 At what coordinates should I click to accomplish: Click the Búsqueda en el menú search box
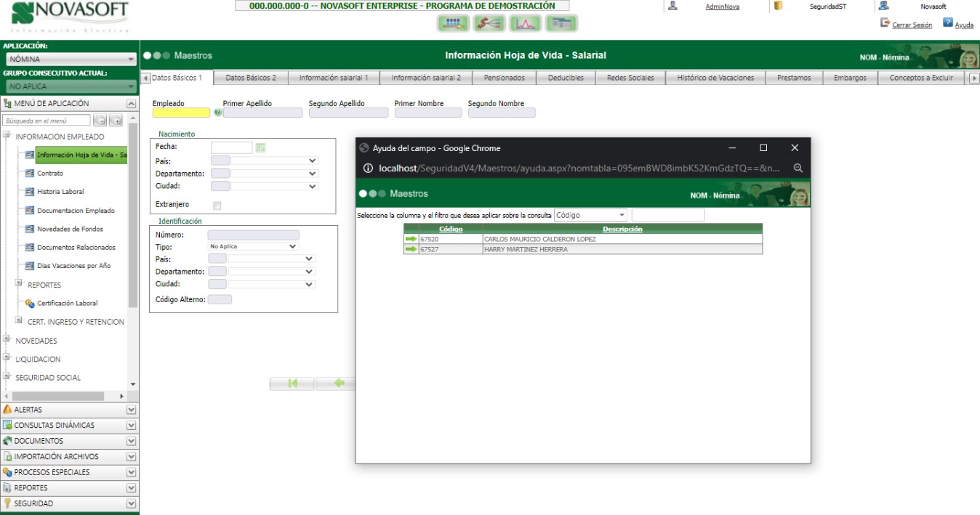[x=47, y=121]
